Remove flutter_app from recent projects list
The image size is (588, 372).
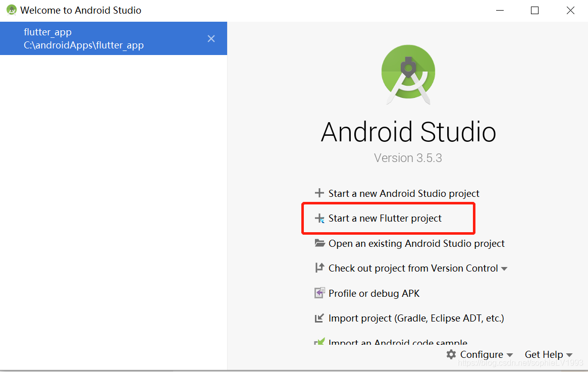pyautogui.click(x=211, y=39)
